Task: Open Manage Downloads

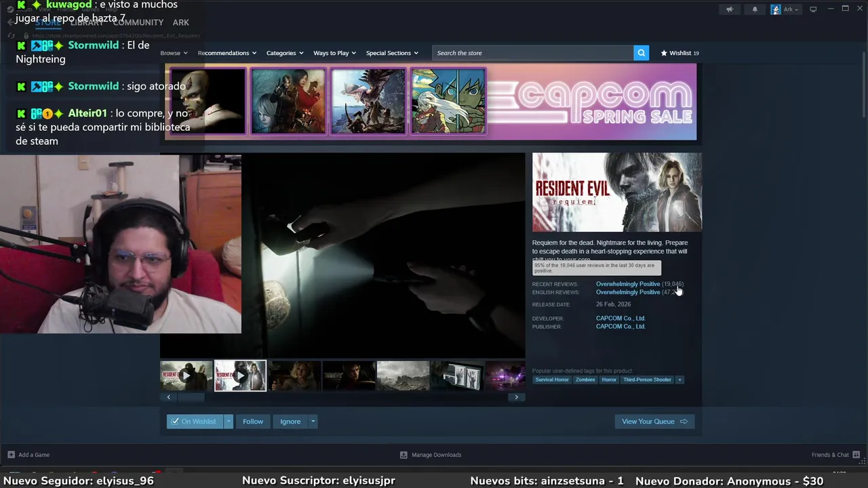Action: 431,455
